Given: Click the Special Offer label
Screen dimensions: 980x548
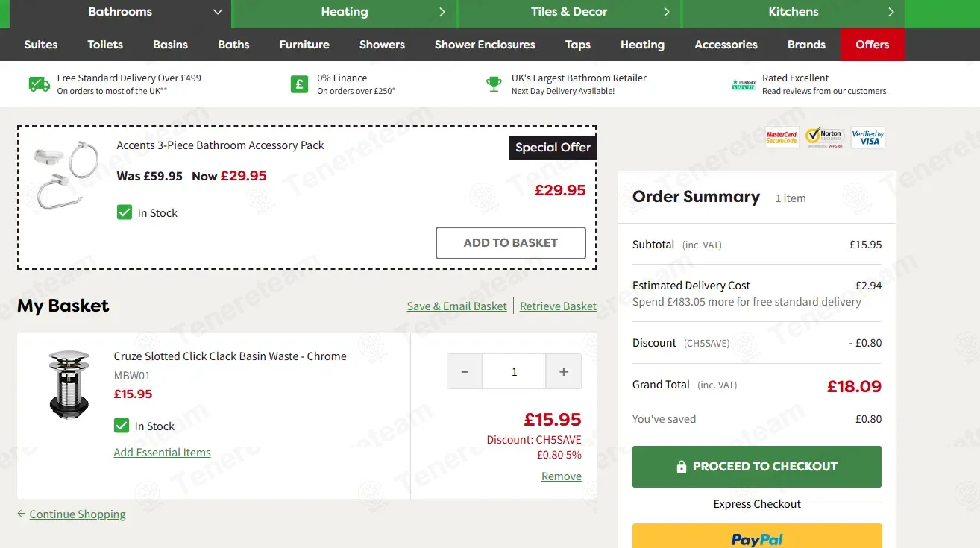Looking at the screenshot, I should click(553, 148).
